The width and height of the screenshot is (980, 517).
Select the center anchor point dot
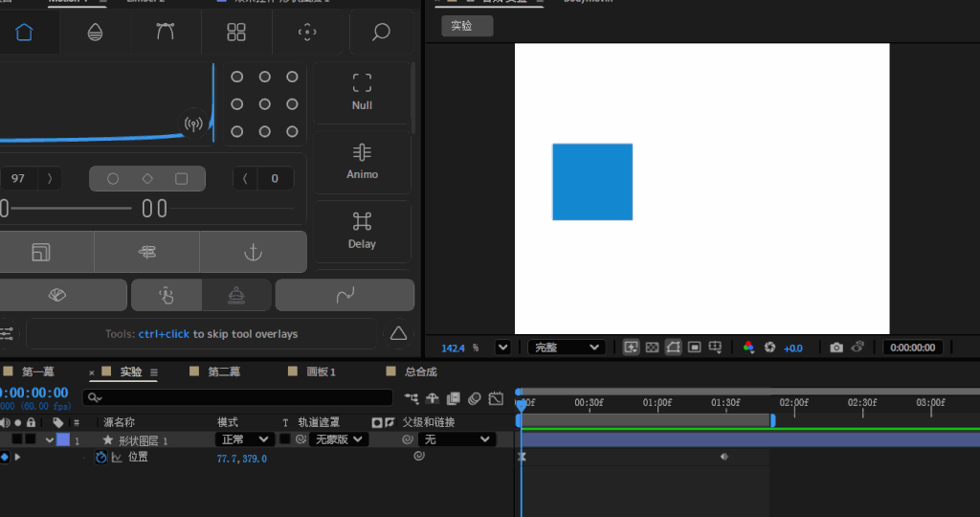pos(264,103)
